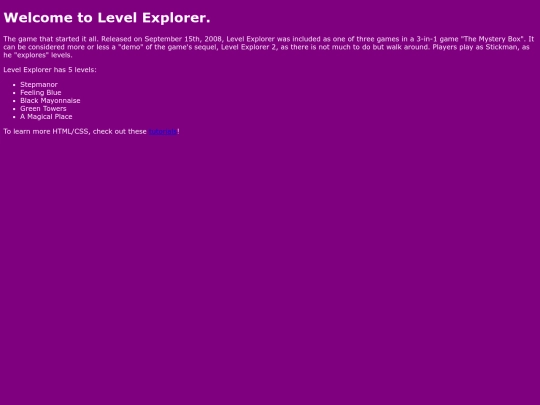Click 'Level Explorer has 5 levels:' text
The width and height of the screenshot is (540, 405).
click(x=50, y=70)
